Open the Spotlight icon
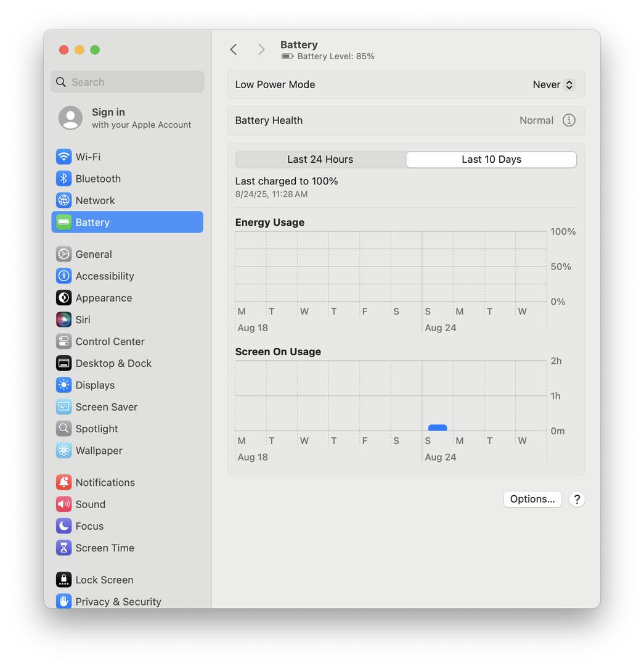 coord(63,429)
